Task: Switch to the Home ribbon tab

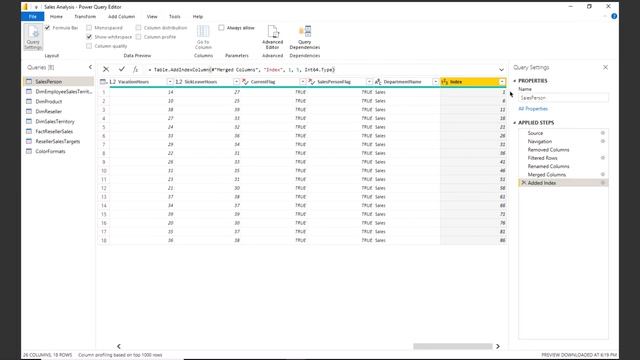Action: 56,17
